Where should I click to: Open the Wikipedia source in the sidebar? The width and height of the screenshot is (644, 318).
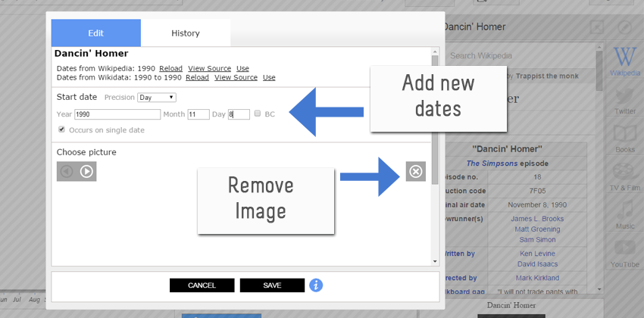625,60
